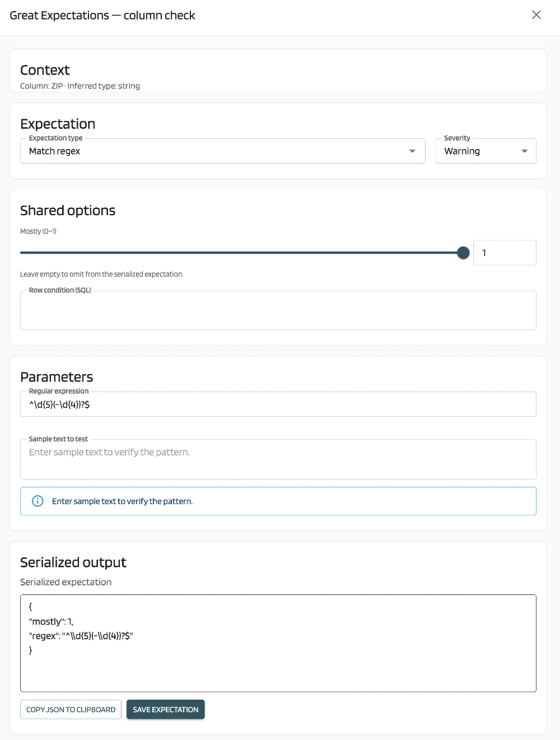Focus the Mostly numeric value field
The width and height of the screenshot is (560, 740).
[505, 253]
